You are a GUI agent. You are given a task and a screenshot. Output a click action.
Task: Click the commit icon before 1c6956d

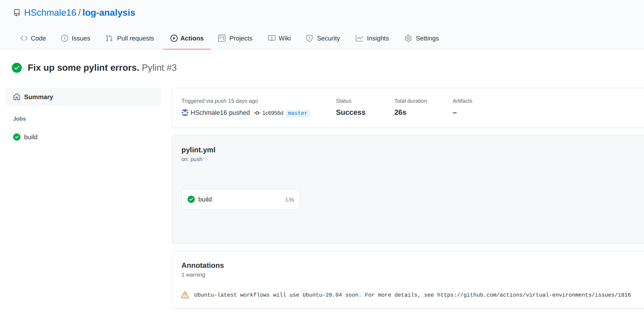(x=257, y=113)
